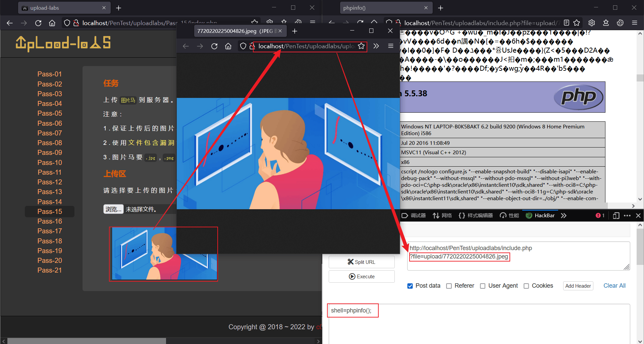Click the uploaded image thumbnail on upload-labs page

click(x=164, y=254)
